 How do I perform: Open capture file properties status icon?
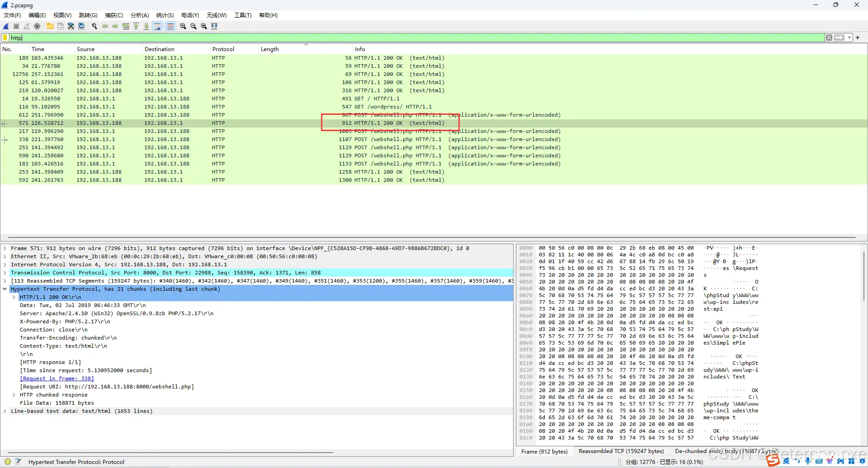[18, 462]
